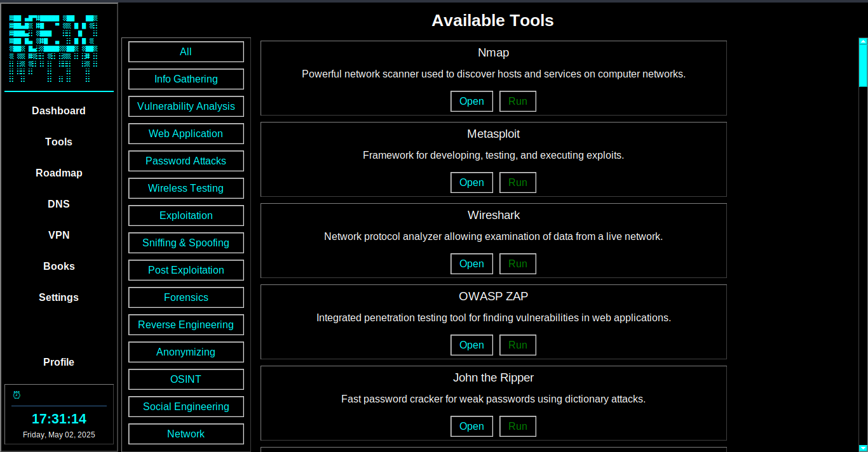Show All tool categories
Screen dimensions: 868x452
click(186, 52)
